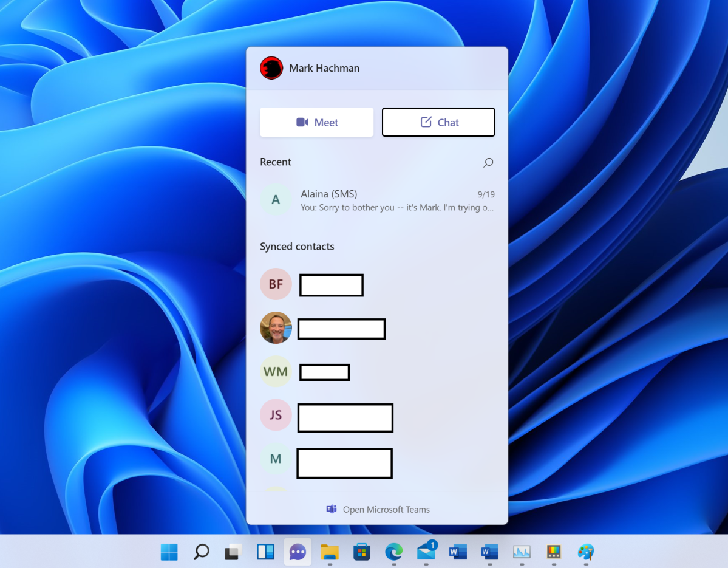Open the first Word taskbar icon
Viewport: 728px width, 568px height.
(458, 552)
